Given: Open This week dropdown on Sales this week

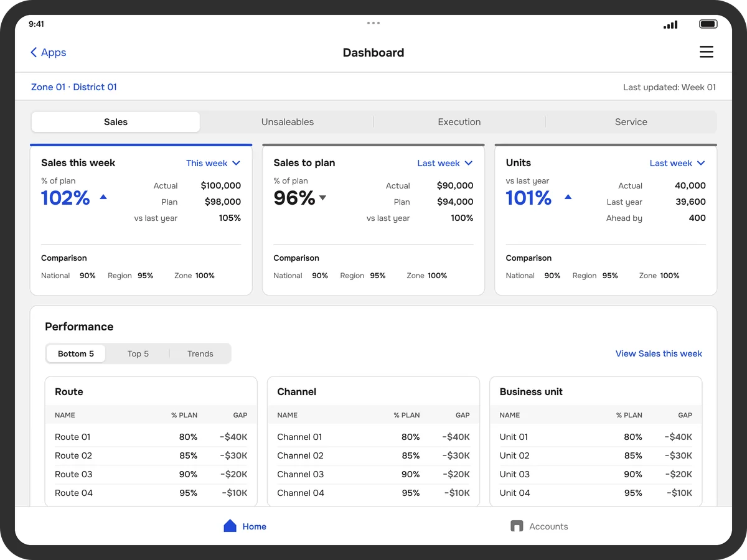Looking at the screenshot, I should pos(213,163).
